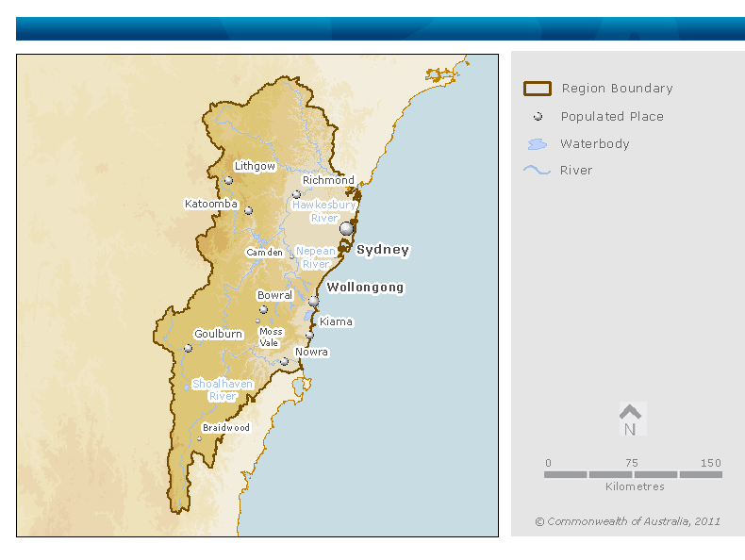The image size is (745, 560).
Task: Select the Bowral place marker
Action: 263,309
